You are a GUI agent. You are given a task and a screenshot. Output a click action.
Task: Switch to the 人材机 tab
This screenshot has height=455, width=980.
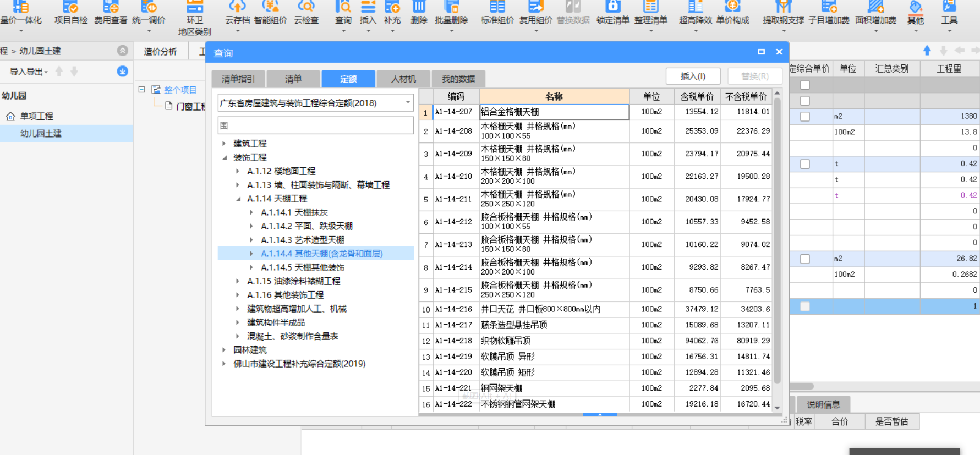click(x=403, y=79)
